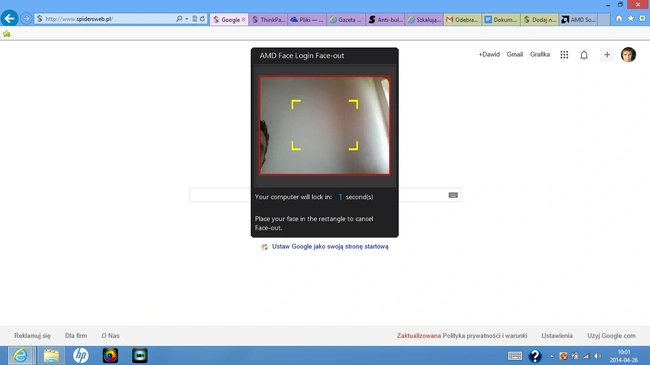Open the address bar dropdown arrow
The image size is (650, 365).
[x=187, y=19]
